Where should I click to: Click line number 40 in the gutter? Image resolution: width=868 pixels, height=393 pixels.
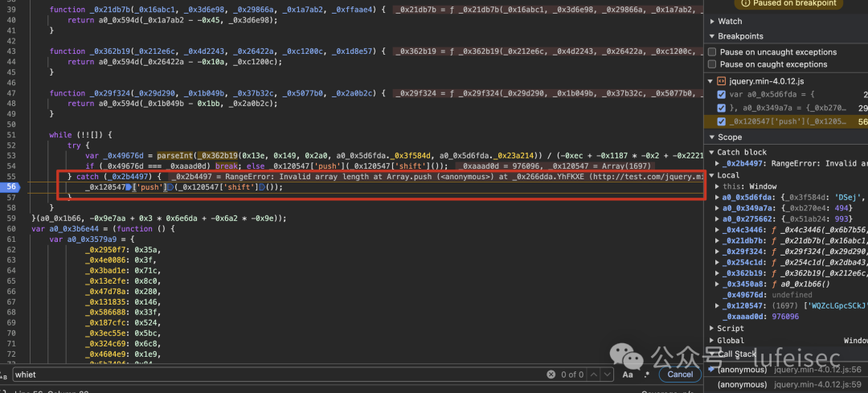[x=10, y=20]
